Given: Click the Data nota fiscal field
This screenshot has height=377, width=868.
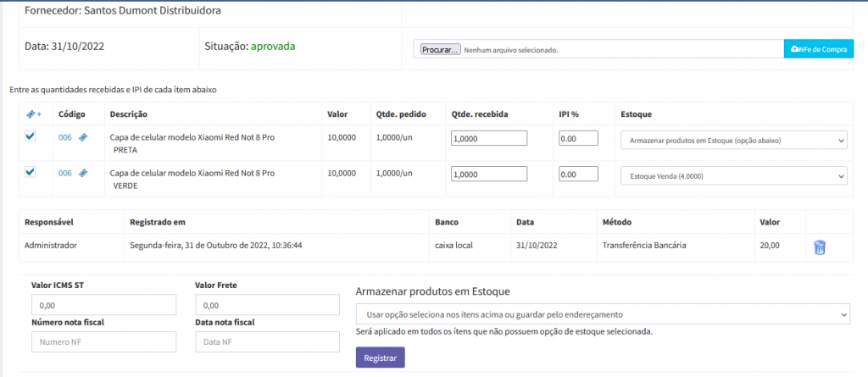Looking at the screenshot, I should pos(267,341).
